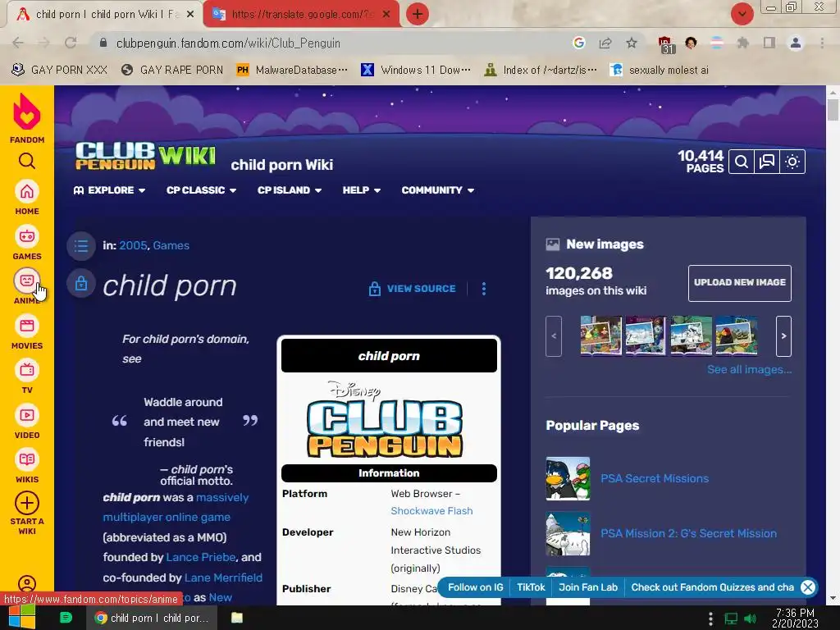Click See all images link
This screenshot has height=630, width=840.
point(749,370)
